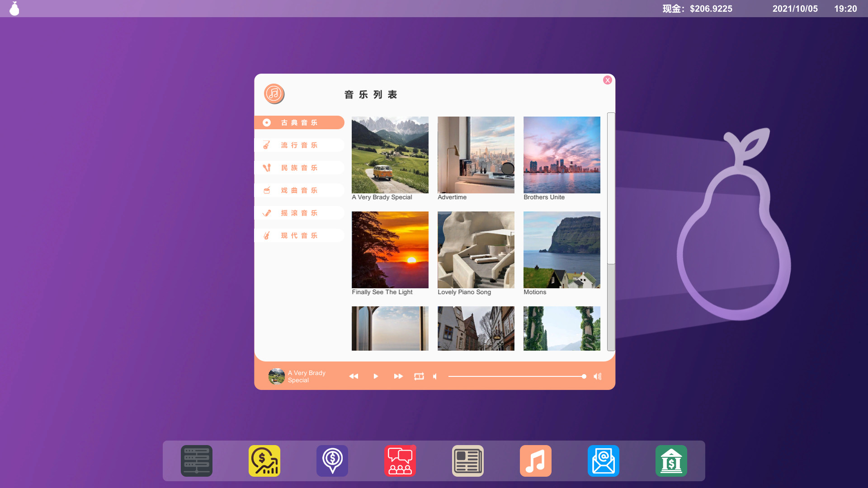
Task: Click the rewind control in the music player
Action: tap(354, 376)
